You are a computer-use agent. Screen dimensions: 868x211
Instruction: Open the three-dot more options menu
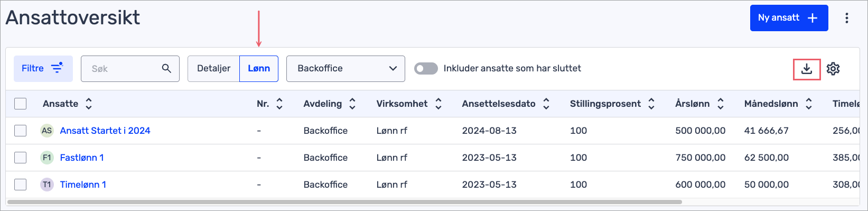847,18
